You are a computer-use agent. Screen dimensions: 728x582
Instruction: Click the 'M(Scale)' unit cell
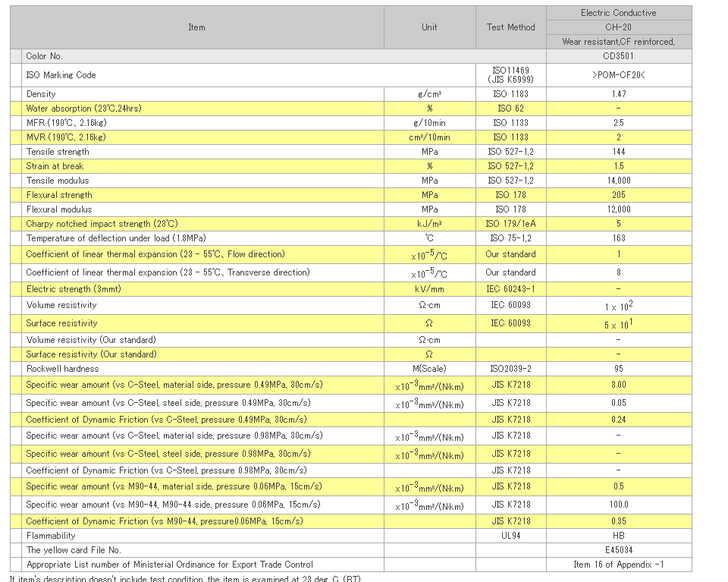[x=429, y=369]
